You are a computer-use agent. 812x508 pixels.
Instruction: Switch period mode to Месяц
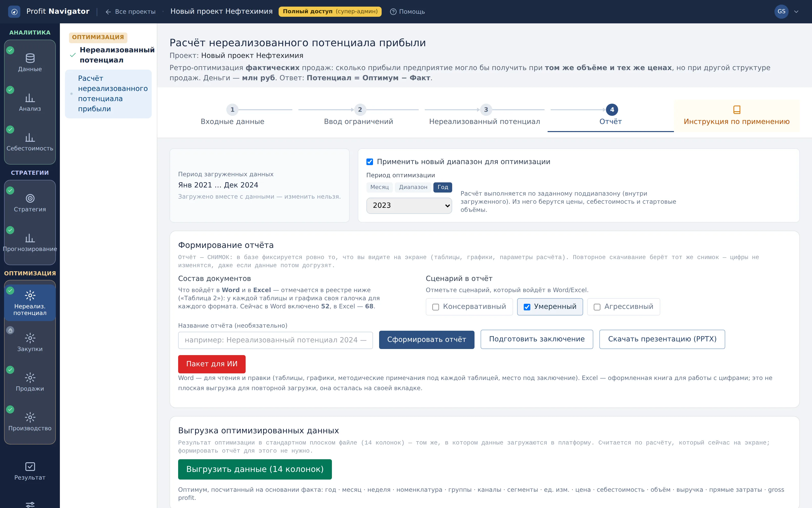coord(380,187)
